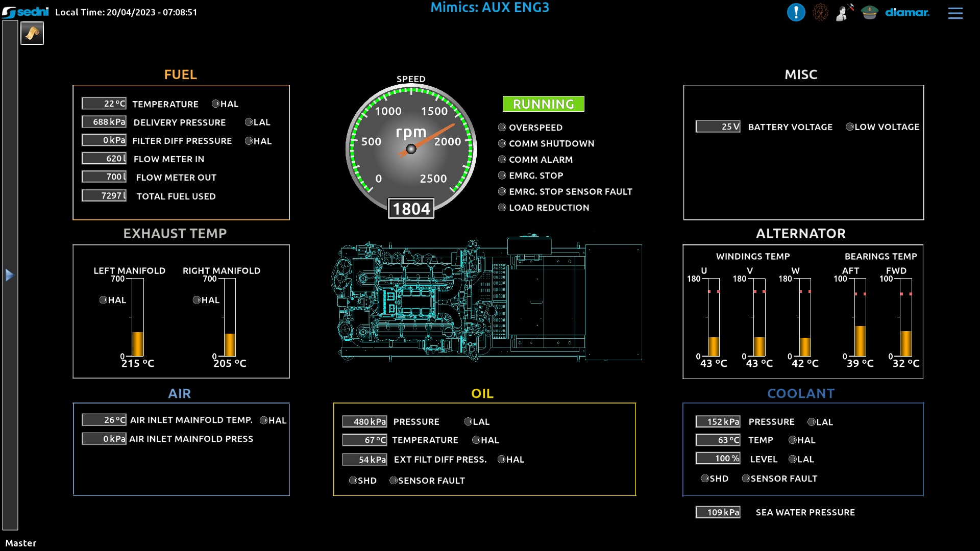The image size is (980, 551).
Task: Open the hamburger menu at top right
Action: click(x=955, y=13)
